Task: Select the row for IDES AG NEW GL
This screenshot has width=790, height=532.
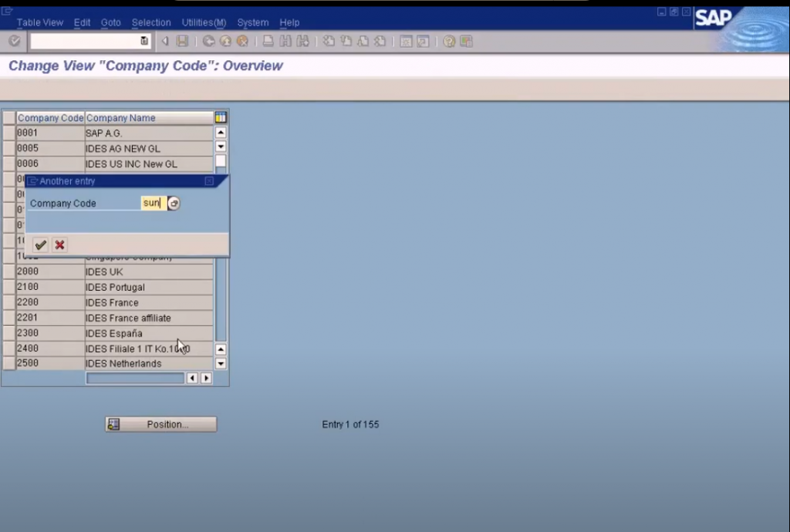Action: pos(9,149)
